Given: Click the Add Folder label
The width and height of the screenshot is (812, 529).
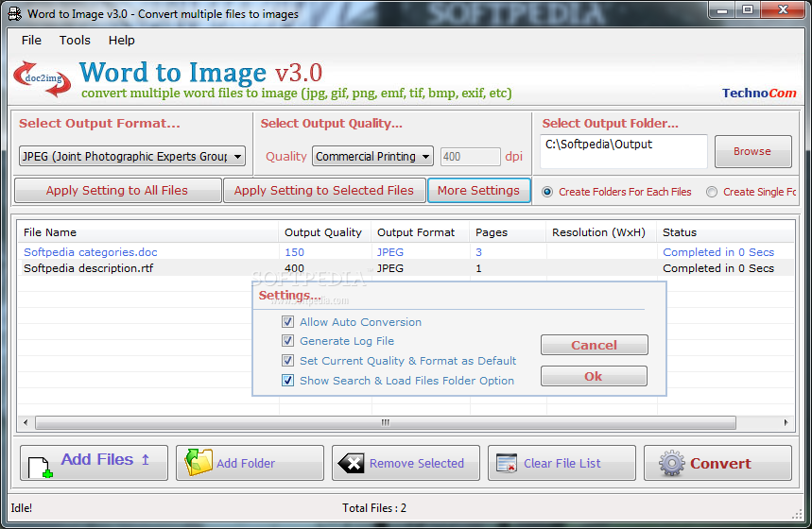Looking at the screenshot, I should (246, 463).
